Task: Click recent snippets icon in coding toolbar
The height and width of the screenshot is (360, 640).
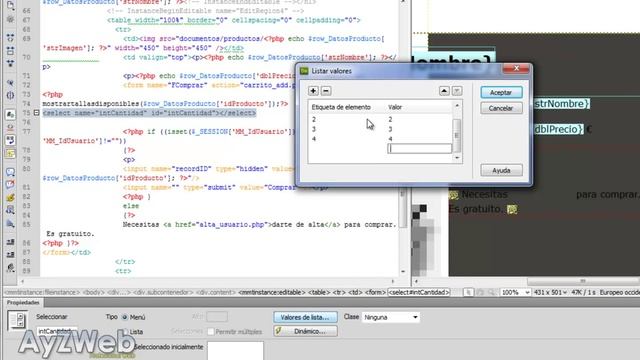Action: (x=10, y=210)
